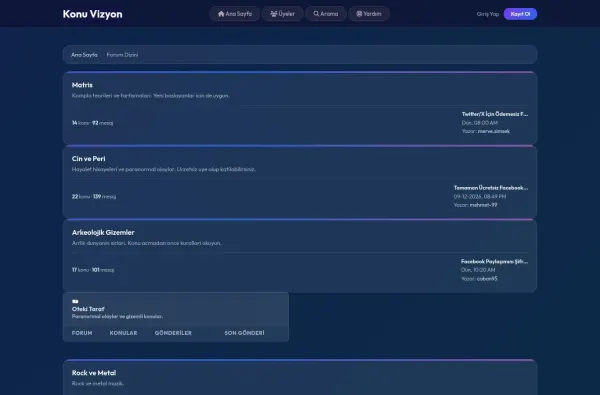Open the Yardım help page
This screenshot has height=395, width=600.
tap(369, 14)
